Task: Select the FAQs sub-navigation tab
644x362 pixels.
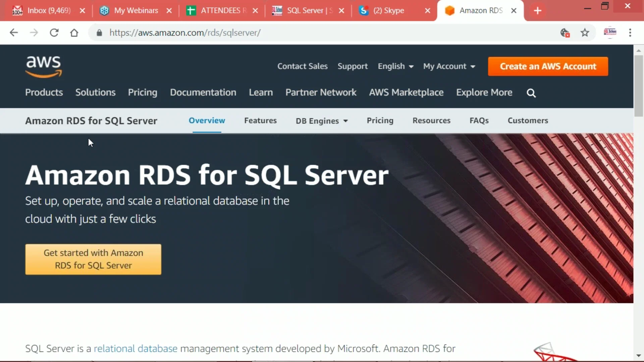Action: click(479, 121)
